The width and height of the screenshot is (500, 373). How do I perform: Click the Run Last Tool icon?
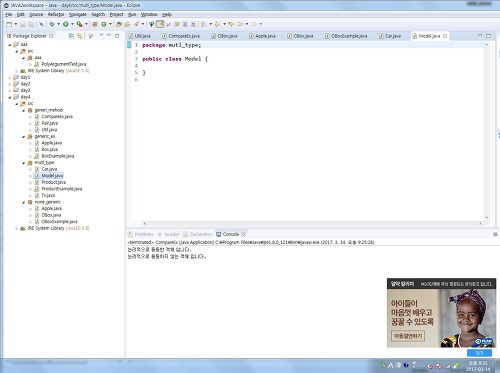(x=79, y=24)
